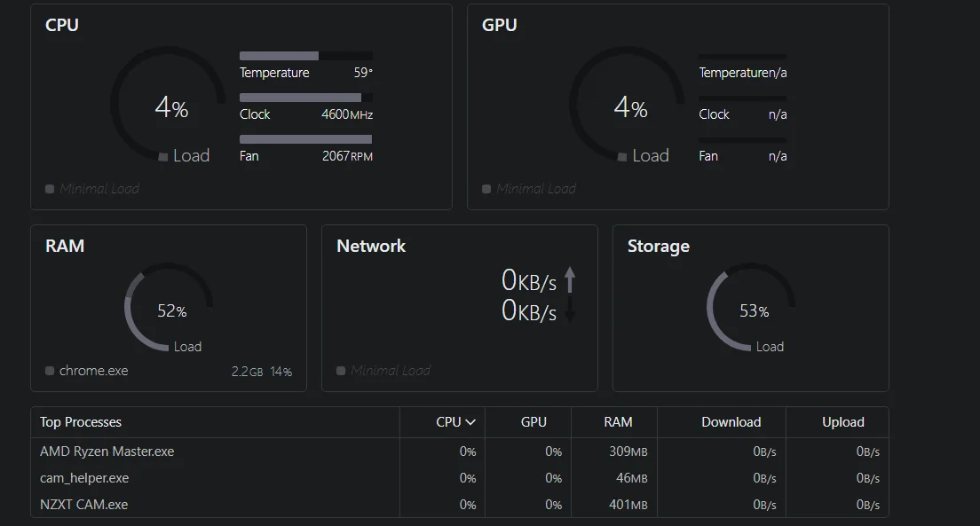Screen dimensions: 980x526
Task: Sort Top Processes by Upload column
Action: point(842,422)
